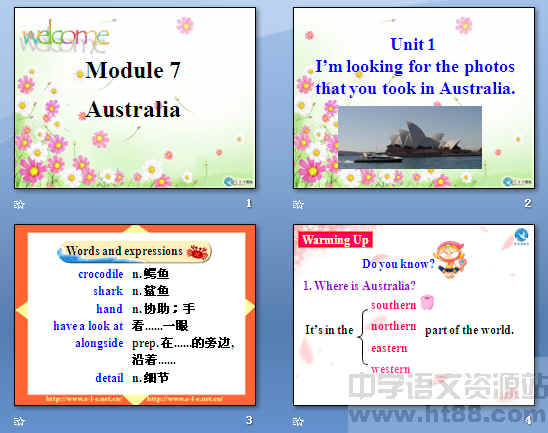
Task: Click the word 'shark' on slide 3
Action: pos(108,291)
